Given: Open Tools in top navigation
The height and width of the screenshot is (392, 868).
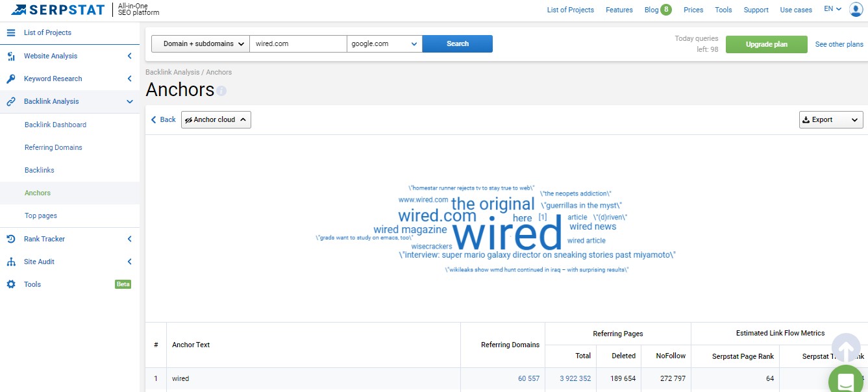Looking at the screenshot, I should pyautogui.click(x=723, y=10).
